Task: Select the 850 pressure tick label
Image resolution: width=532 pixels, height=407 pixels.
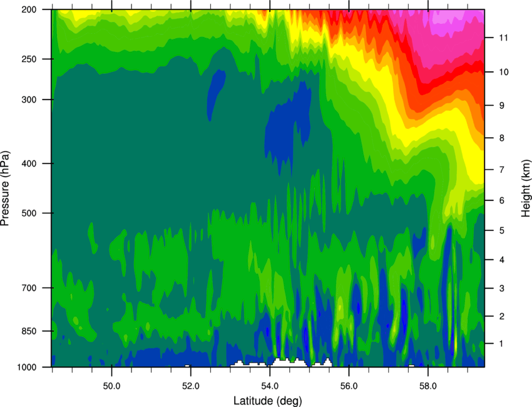Action: [x=29, y=331]
